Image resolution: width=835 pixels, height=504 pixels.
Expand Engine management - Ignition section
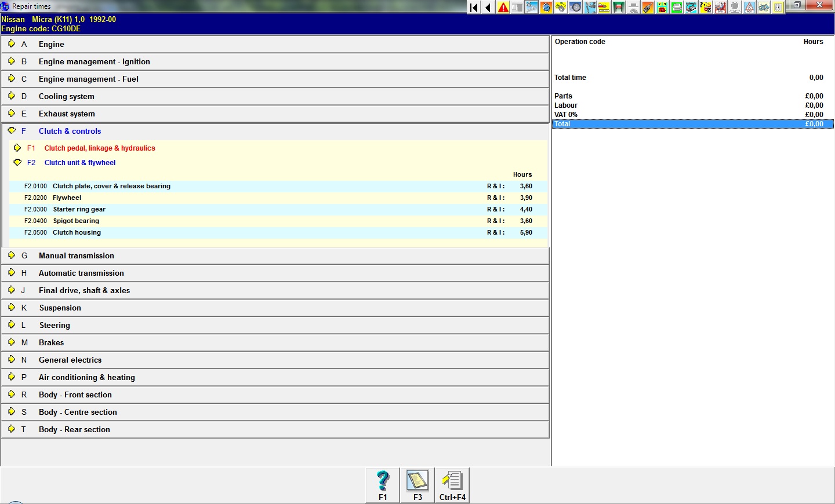[x=275, y=61]
